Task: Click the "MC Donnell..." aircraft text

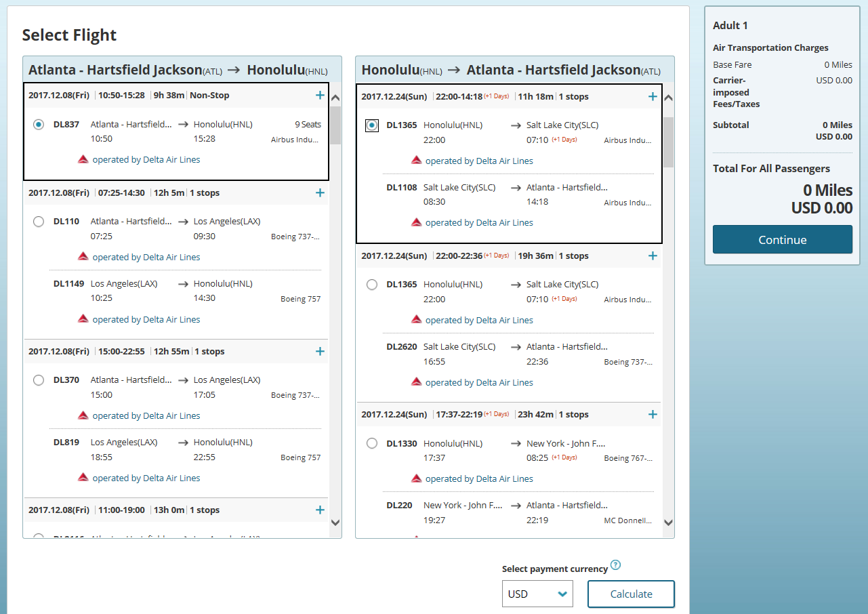Action: 628,521
